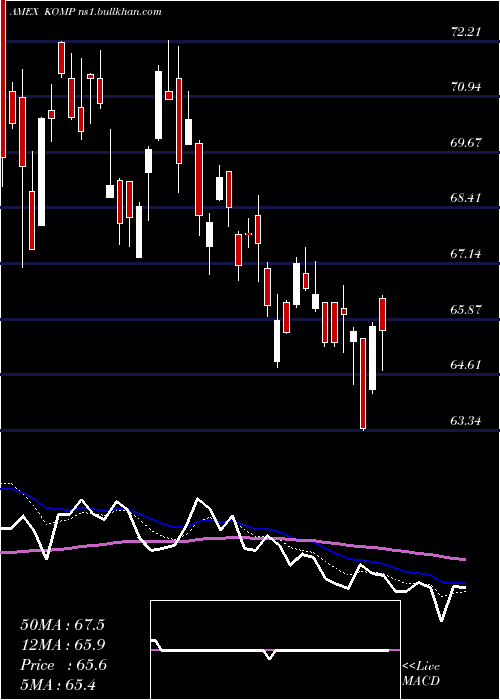
Task: Click the 64.61 price axis label
Action: pos(466,365)
